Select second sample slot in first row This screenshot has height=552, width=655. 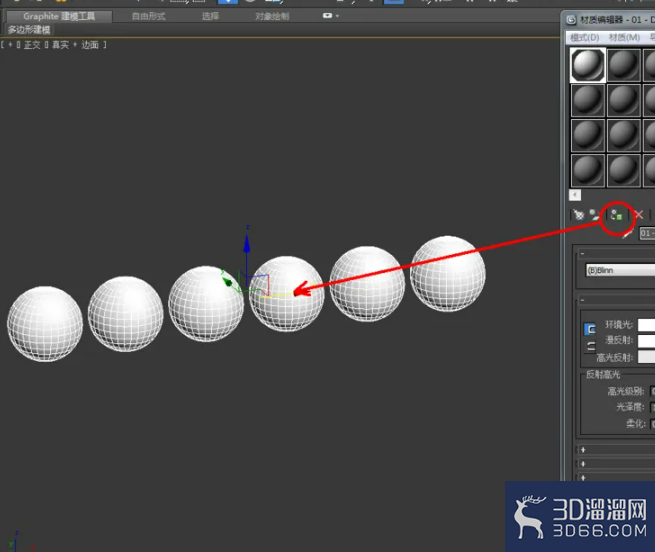[x=624, y=65]
